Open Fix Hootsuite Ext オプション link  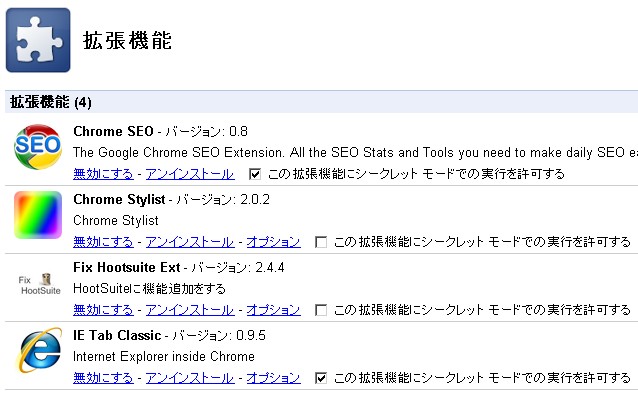click(x=273, y=310)
